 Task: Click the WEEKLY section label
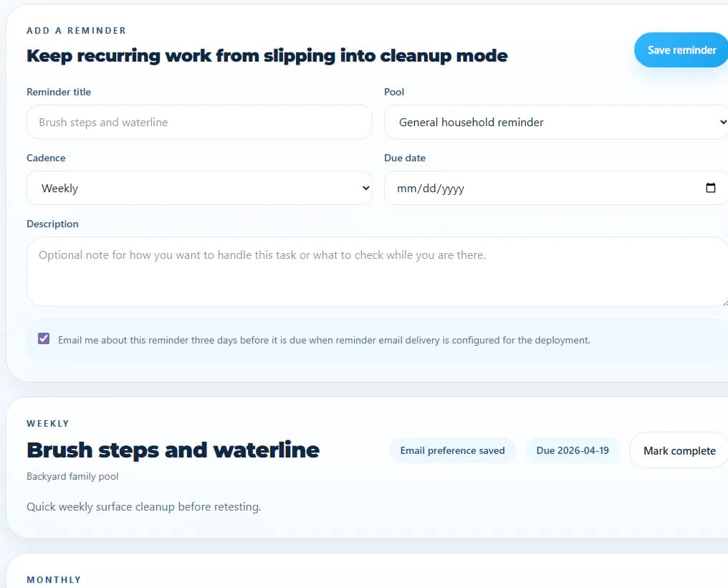click(48, 424)
